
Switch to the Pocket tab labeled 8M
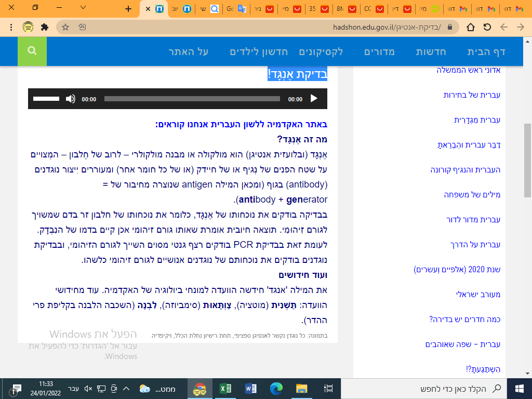(x=346, y=9)
